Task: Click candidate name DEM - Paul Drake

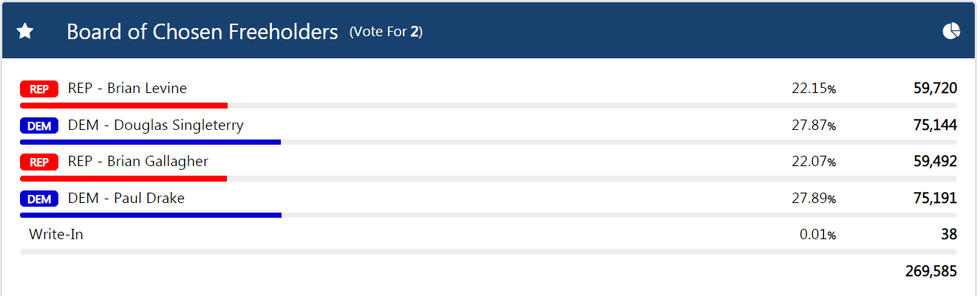Action: pos(126,199)
